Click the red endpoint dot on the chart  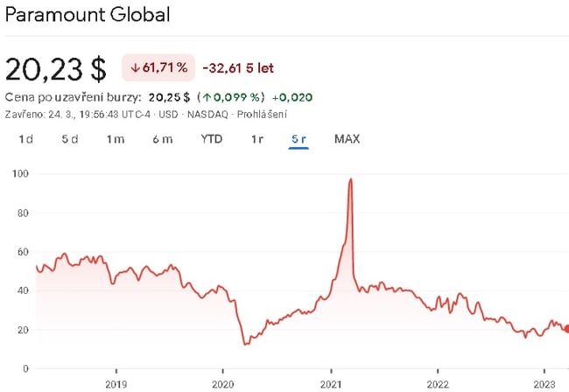[x=565, y=329]
